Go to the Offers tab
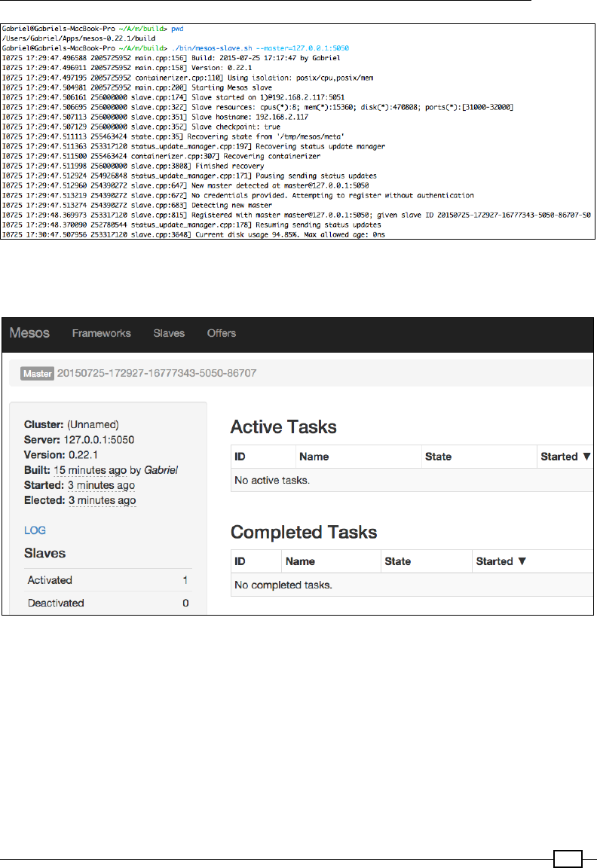The height and width of the screenshot is (868, 597). coord(222,333)
